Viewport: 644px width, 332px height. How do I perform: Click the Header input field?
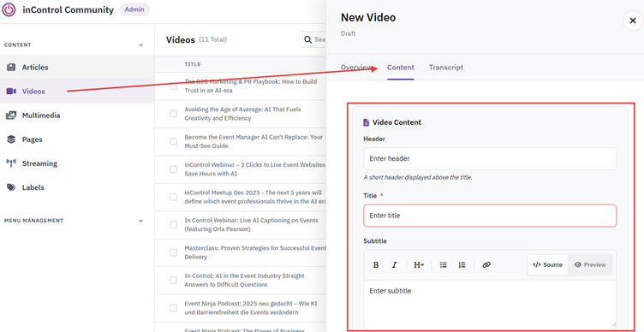click(490, 158)
